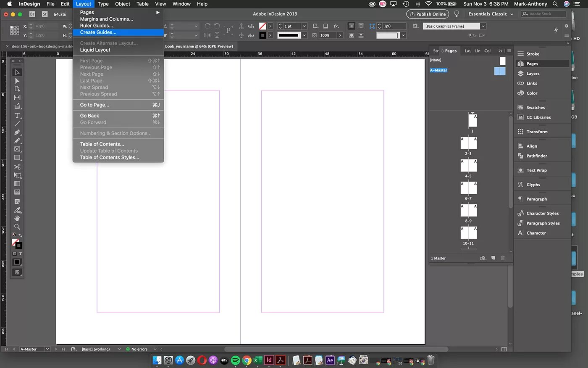Click the effects fx icon
Image resolution: width=588 pixels, height=368 pixels.
pos(336,26)
